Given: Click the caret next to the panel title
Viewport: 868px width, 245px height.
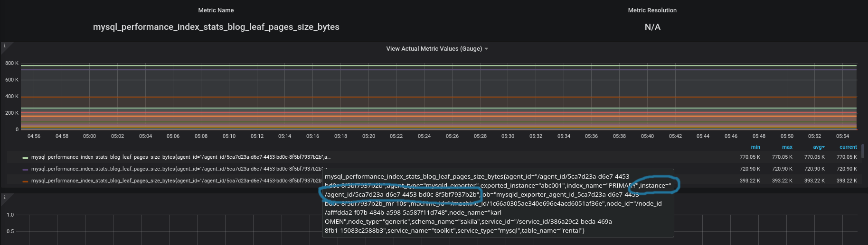Looking at the screenshot, I should click(486, 49).
